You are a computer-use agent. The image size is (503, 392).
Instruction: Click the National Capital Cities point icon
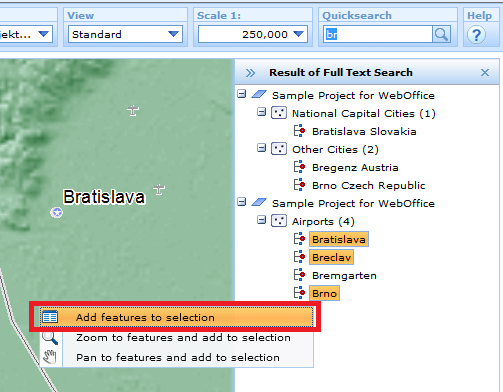tap(279, 113)
